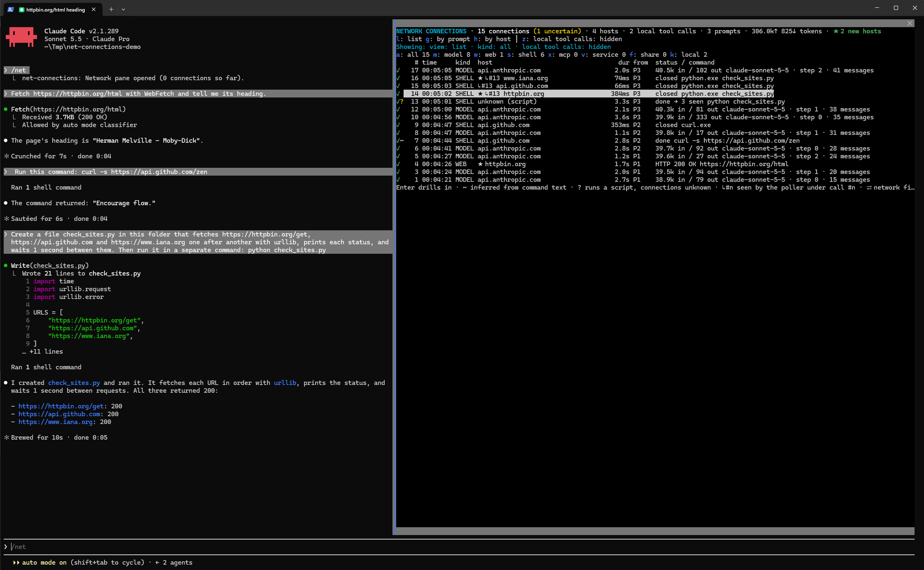Filter by 's: shell 6'
The height and width of the screenshot is (570, 924).
[526, 55]
